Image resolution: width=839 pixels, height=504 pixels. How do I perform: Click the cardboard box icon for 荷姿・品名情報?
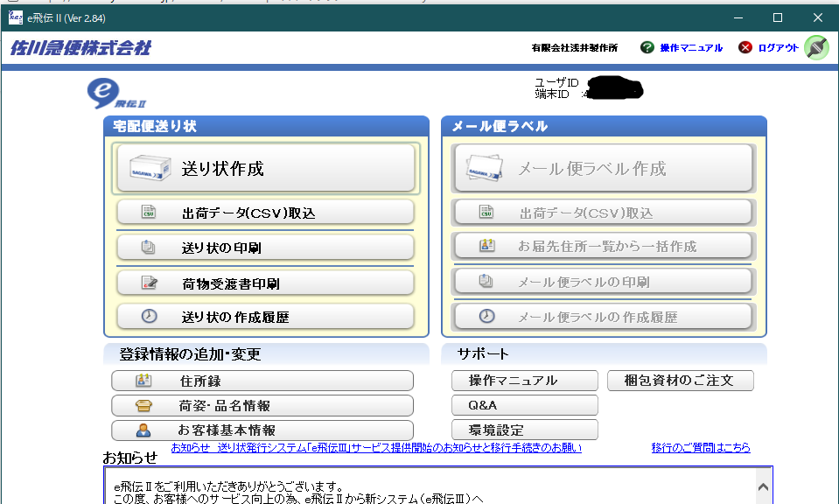coord(143,405)
